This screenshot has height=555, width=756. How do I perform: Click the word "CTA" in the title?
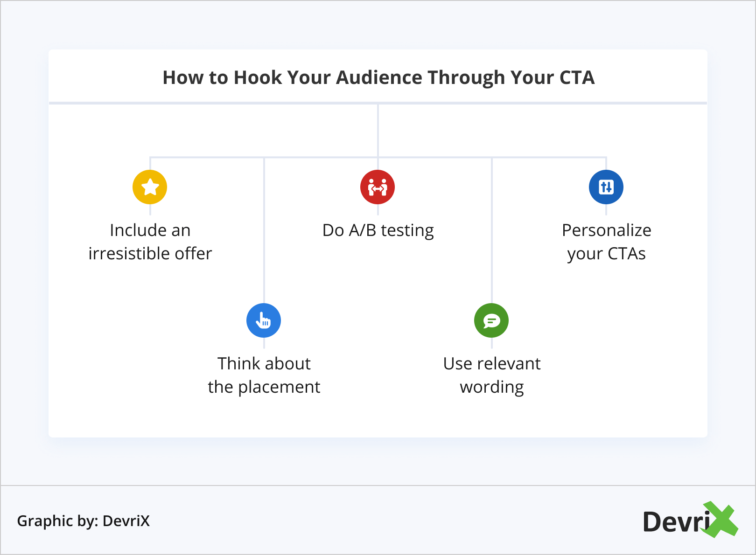577,77
